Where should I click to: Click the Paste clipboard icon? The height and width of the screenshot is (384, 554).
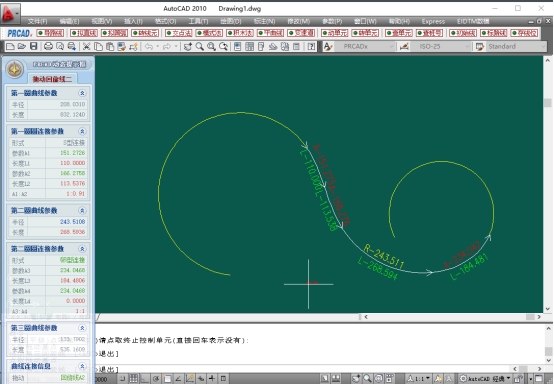(x=110, y=46)
